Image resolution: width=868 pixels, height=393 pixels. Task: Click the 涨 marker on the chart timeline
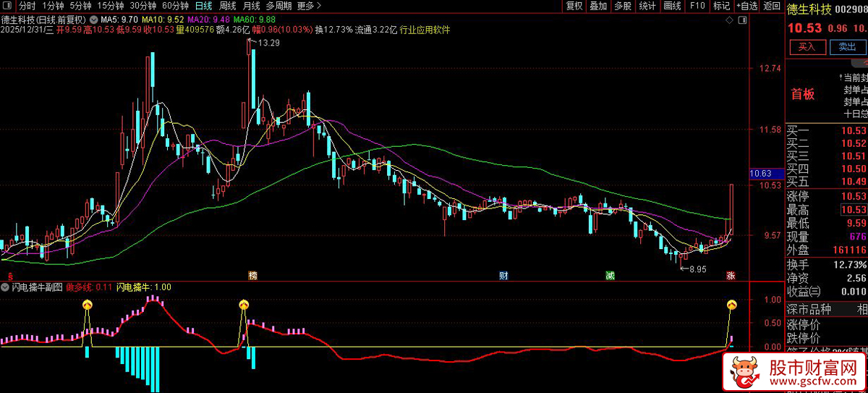click(x=731, y=276)
